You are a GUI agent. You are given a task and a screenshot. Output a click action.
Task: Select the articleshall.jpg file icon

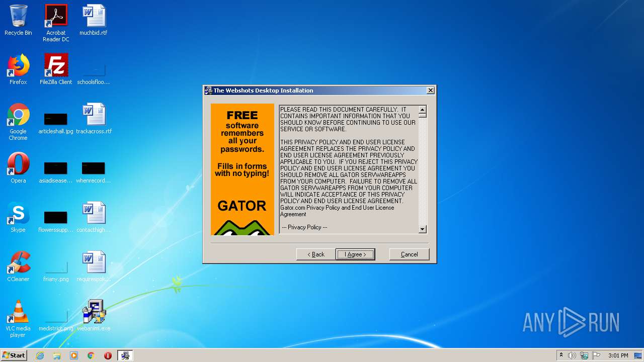(56, 124)
